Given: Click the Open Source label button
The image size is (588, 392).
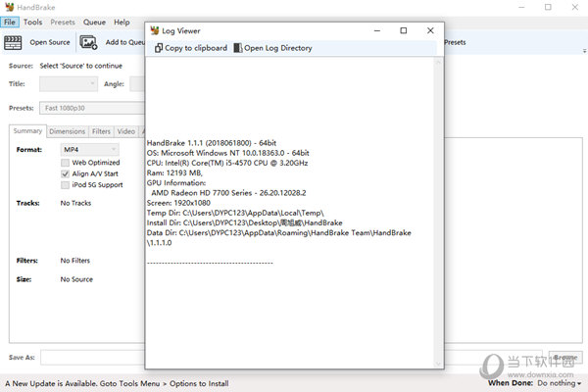Looking at the screenshot, I should click(50, 42).
